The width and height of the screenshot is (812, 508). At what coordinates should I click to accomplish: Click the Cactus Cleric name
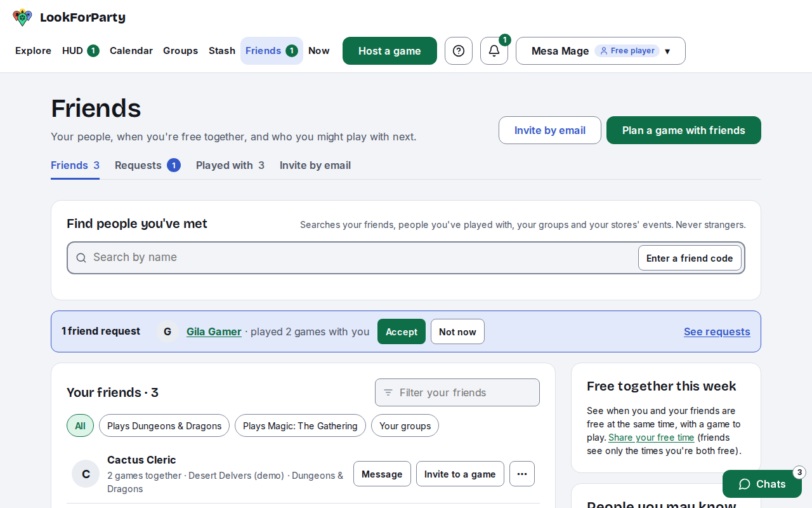[141, 460]
